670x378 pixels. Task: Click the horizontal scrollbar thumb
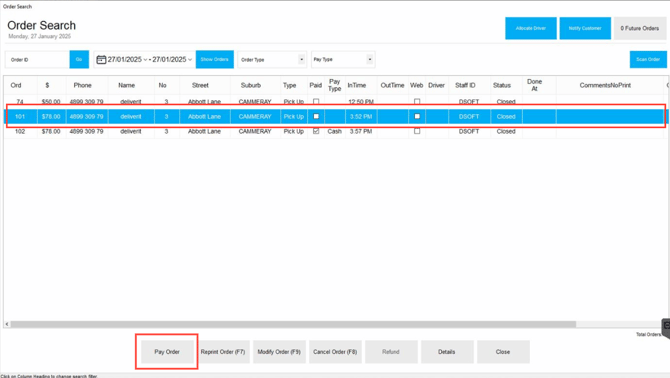293,324
